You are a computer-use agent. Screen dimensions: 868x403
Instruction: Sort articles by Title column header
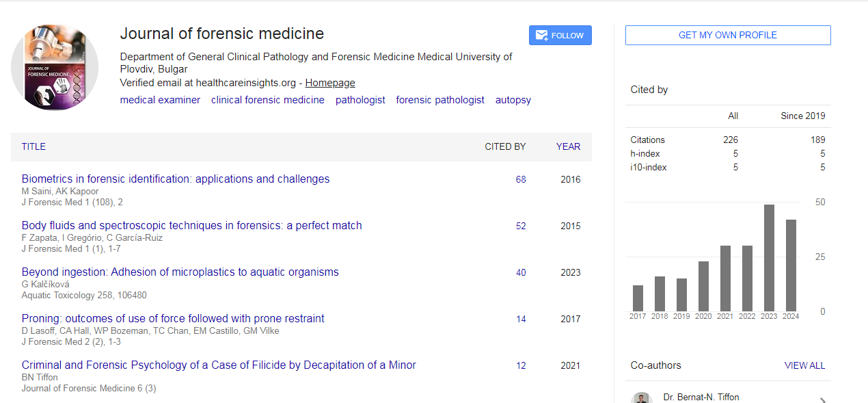point(33,146)
